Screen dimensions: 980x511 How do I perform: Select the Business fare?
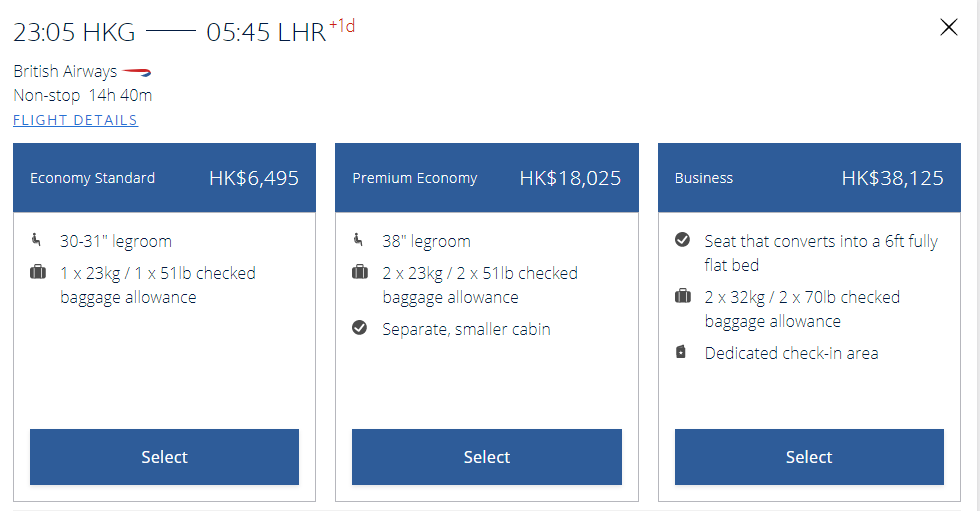point(809,457)
